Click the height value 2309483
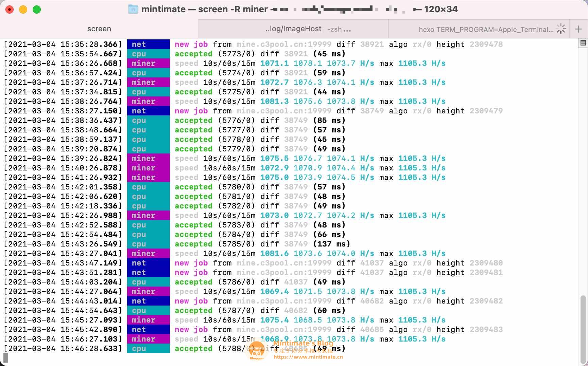 [x=486, y=329]
